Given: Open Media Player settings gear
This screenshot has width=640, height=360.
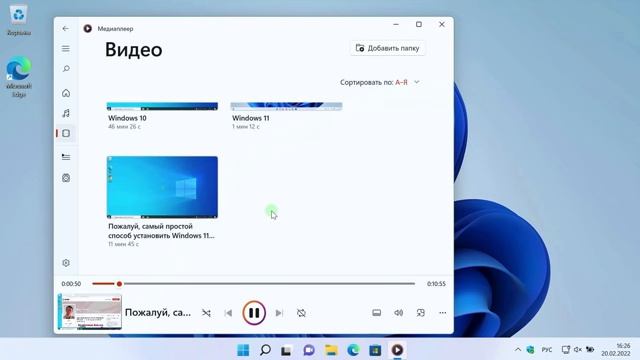Looking at the screenshot, I should (x=66, y=263).
